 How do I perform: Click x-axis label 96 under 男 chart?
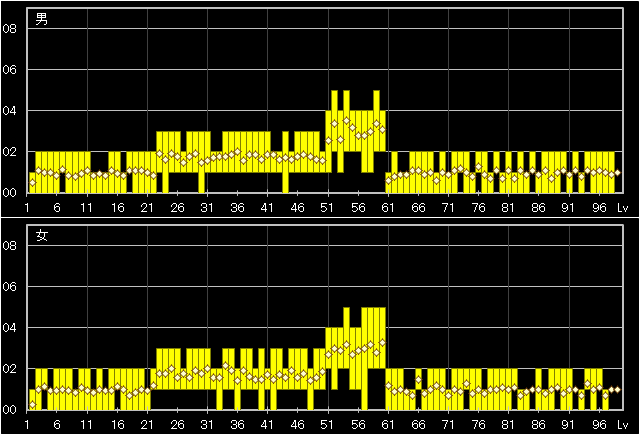pos(599,208)
